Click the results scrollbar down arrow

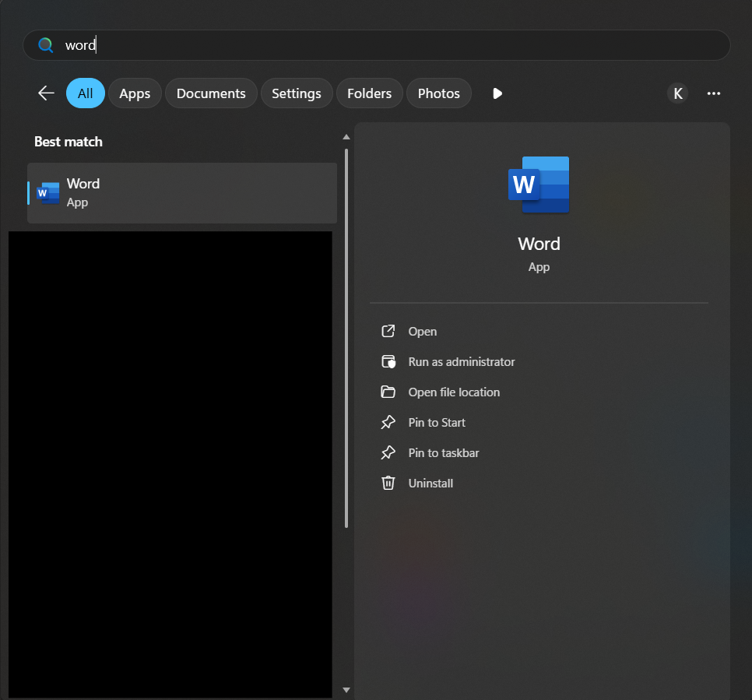(346, 690)
